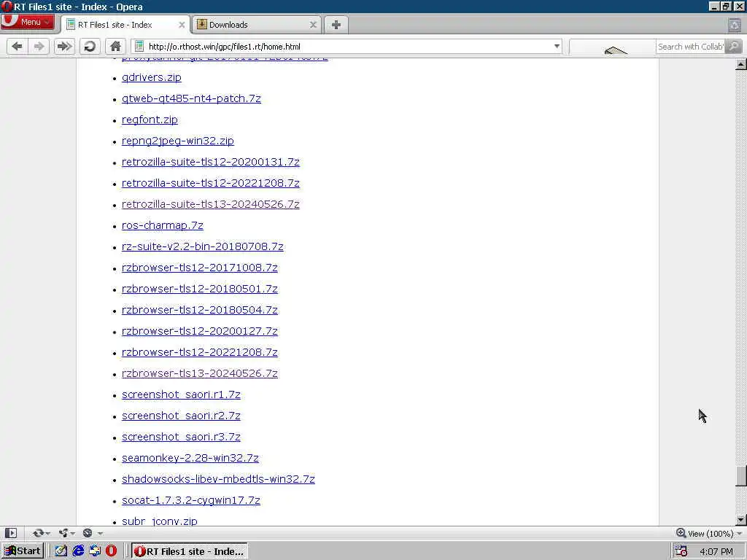
Task: Click the search field
Action: click(690, 47)
